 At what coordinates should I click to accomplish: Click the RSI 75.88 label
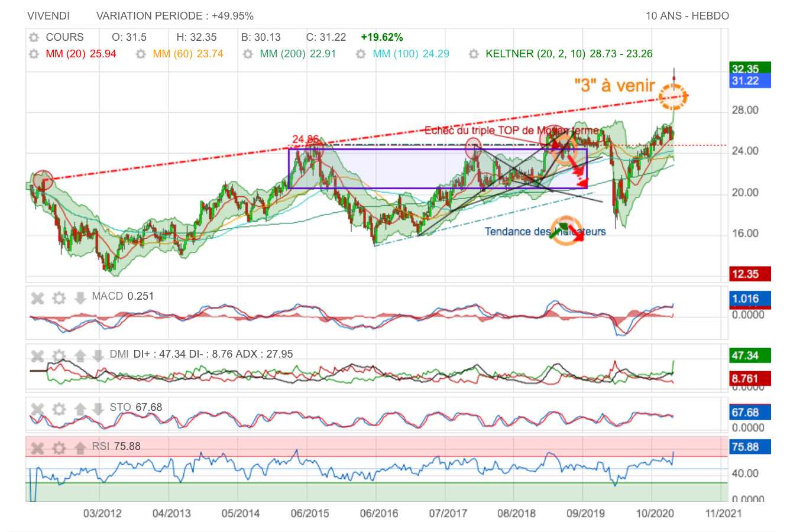coord(116,446)
